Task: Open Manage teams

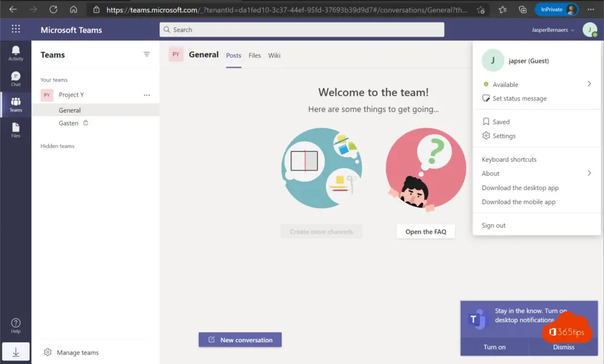Action: (77, 352)
